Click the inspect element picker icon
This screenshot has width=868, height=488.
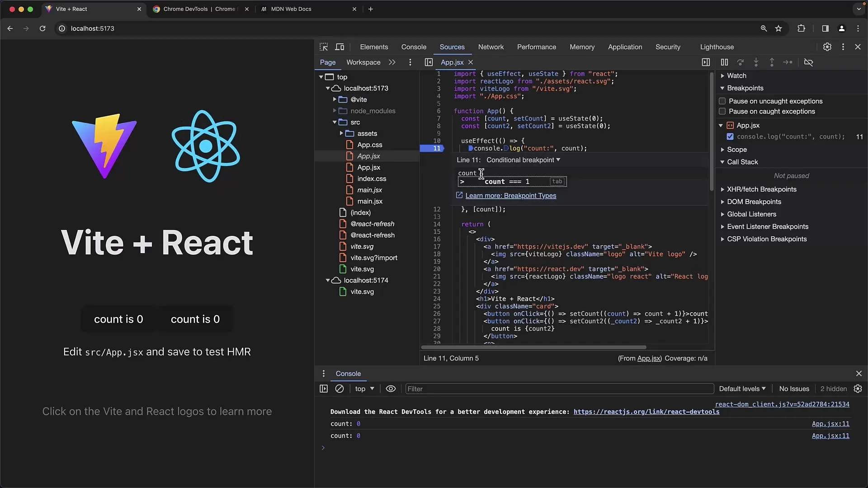coord(324,47)
